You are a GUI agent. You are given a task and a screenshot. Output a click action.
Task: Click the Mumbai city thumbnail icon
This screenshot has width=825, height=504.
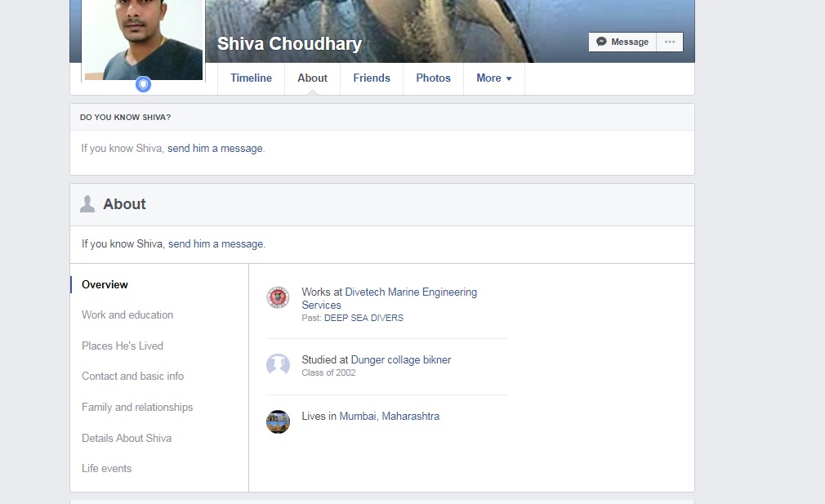[x=278, y=421]
